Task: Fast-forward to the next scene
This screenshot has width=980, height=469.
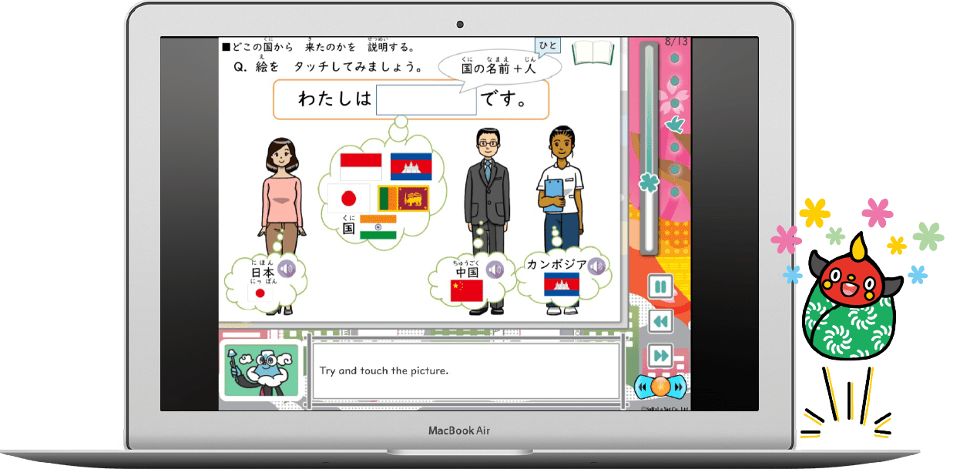Action: [x=660, y=355]
